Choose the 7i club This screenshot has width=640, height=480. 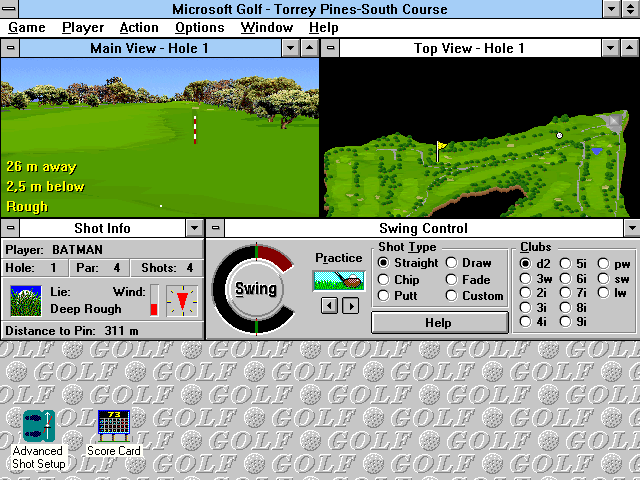pyautogui.click(x=573, y=293)
